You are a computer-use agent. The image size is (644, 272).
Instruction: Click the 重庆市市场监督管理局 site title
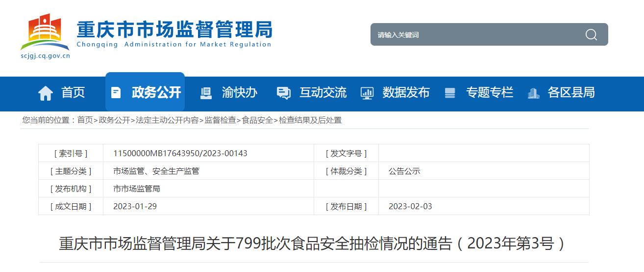174,29
